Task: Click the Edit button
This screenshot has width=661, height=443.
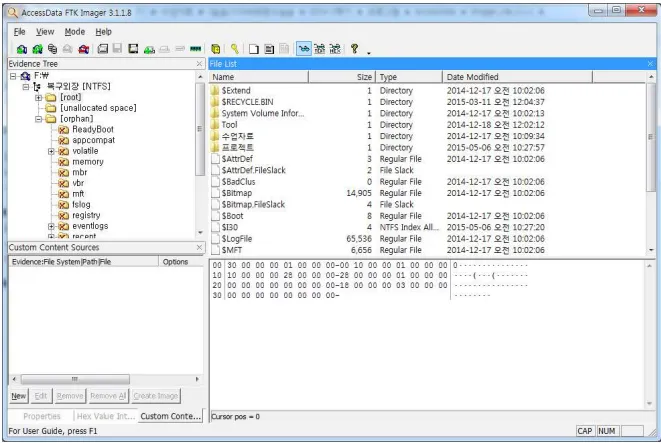Action: coord(41,396)
